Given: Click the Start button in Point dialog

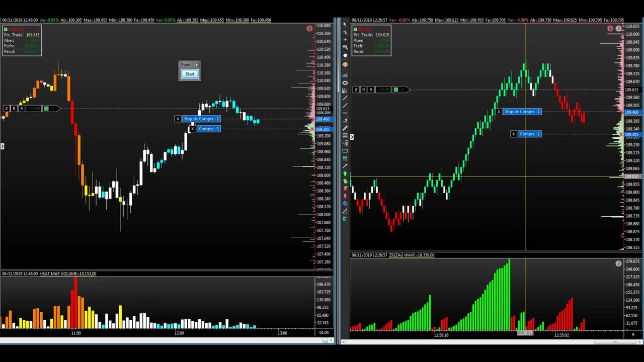Looking at the screenshot, I should point(190,74).
